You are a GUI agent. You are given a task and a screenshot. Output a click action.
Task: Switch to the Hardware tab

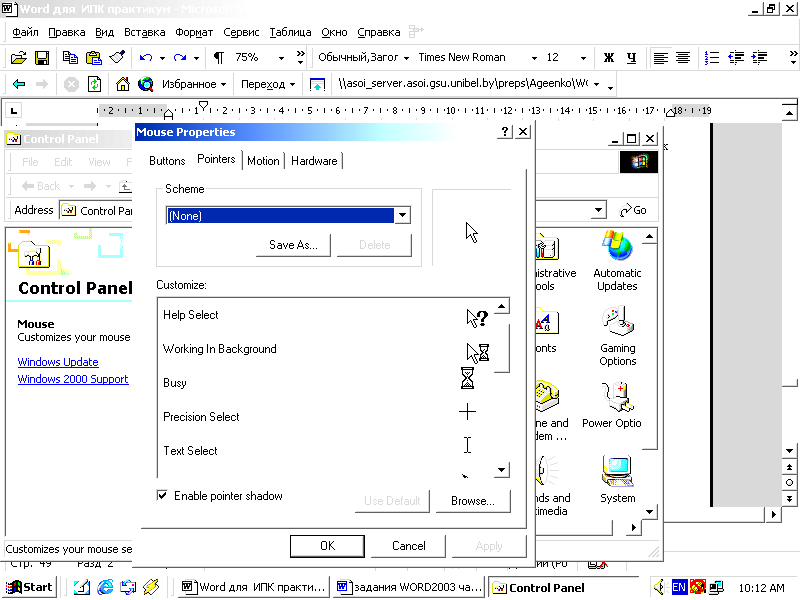click(314, 161)
